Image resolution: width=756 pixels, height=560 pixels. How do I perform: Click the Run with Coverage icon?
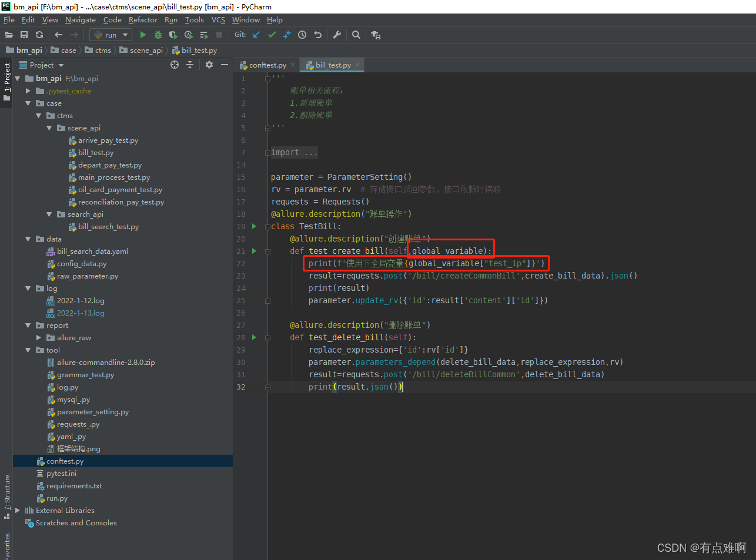point(173,35)
